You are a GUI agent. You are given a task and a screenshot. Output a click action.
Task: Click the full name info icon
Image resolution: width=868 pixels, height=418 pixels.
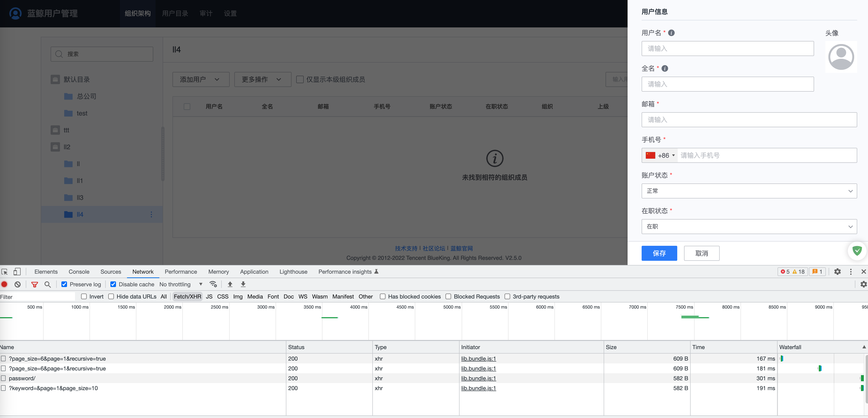665,68
